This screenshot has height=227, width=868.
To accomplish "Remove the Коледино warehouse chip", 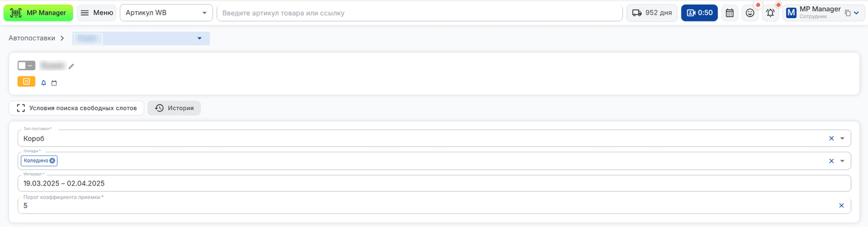I will [53, 161].
